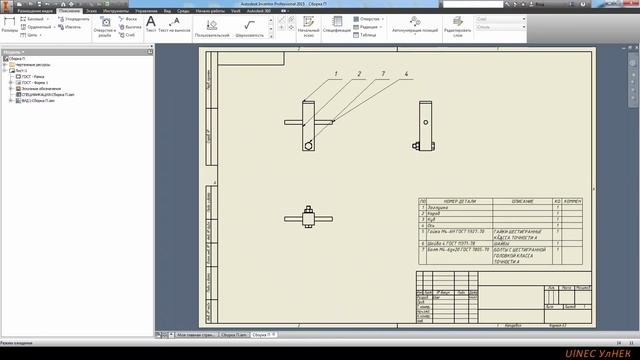Select the Шероховатость surface roughness symbol

click(249, 28)
